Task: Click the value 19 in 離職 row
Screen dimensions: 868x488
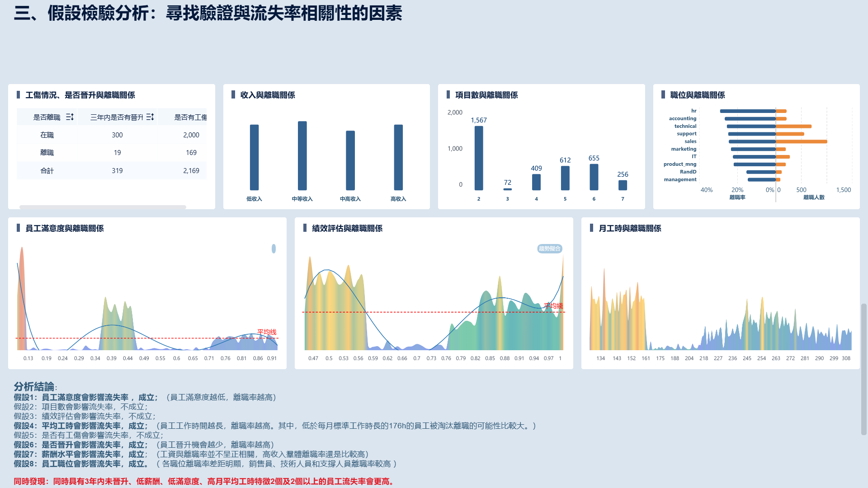Action: pyautogui.click(x=117, y=153)
